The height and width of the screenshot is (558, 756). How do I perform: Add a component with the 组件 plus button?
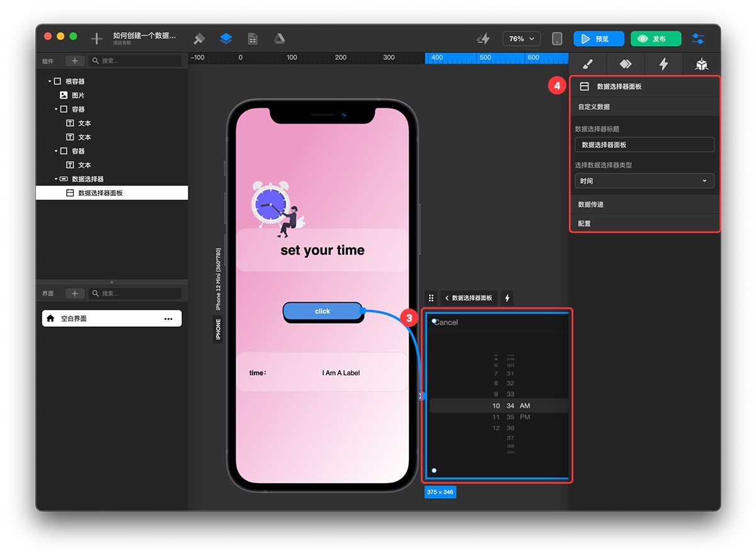(74, 61)
